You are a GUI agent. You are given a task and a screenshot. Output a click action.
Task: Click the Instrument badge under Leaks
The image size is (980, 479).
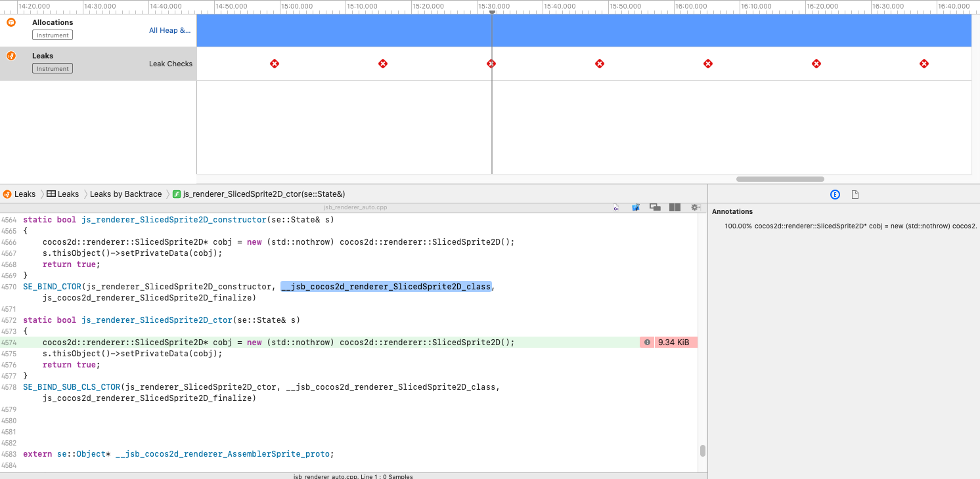[53, 69]
